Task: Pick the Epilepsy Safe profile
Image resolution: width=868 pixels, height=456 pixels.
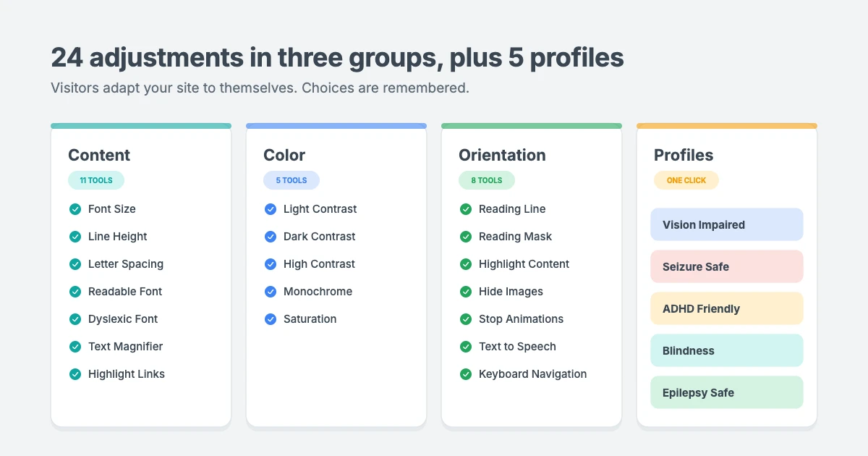Action: [x=727, y=392]
